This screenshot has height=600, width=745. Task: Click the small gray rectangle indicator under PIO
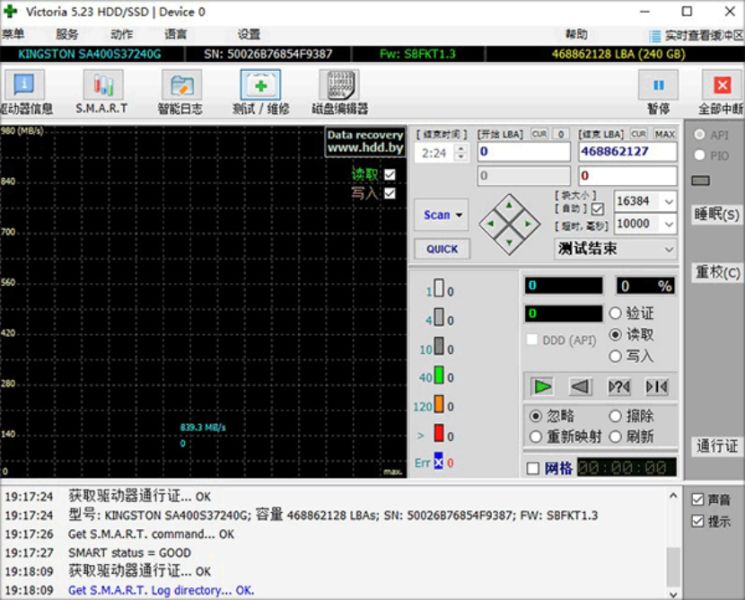click(700, 181)
